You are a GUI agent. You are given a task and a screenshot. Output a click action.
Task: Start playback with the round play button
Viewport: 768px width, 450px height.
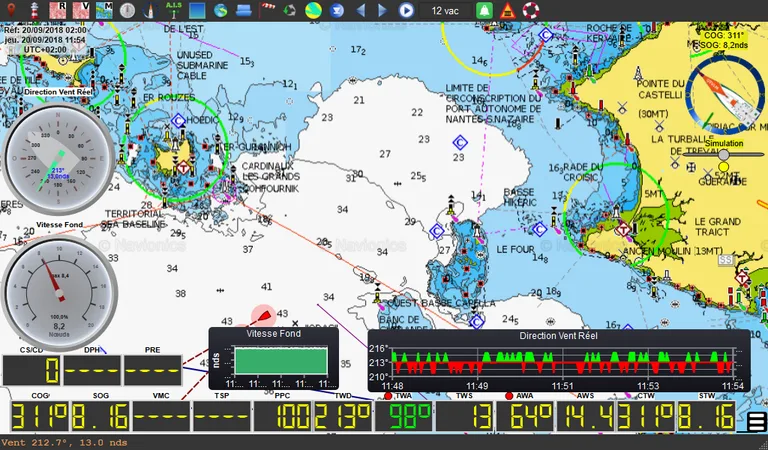[406, 10]
